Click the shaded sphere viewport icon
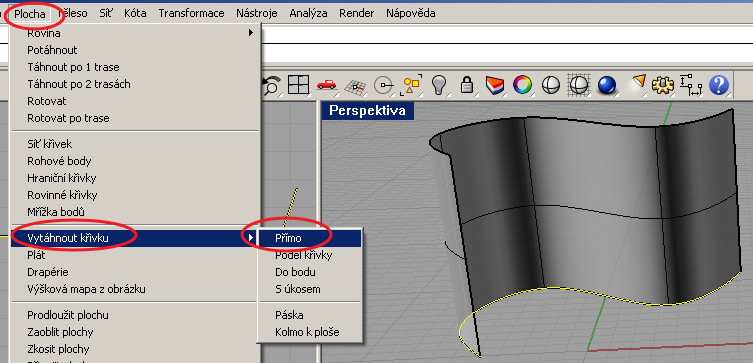The image size is (753, 363). click(551, 85)
